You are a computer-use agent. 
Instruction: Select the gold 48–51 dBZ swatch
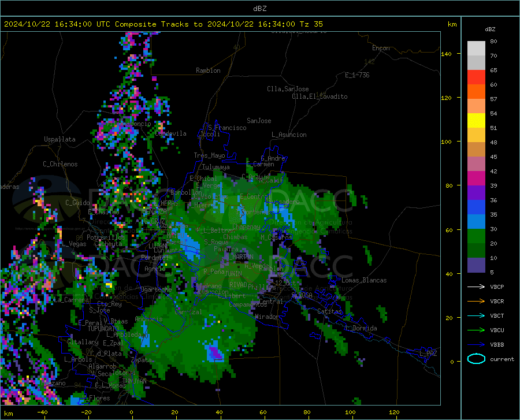coord(476,135)
